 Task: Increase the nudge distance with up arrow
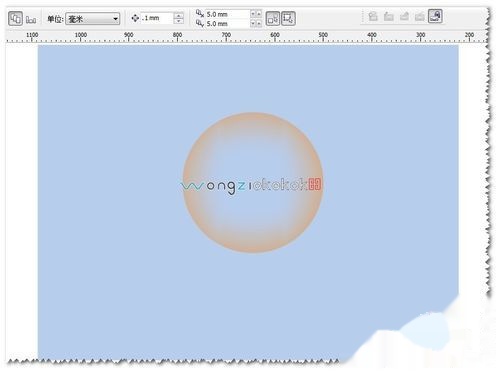(x=179, y=15)
